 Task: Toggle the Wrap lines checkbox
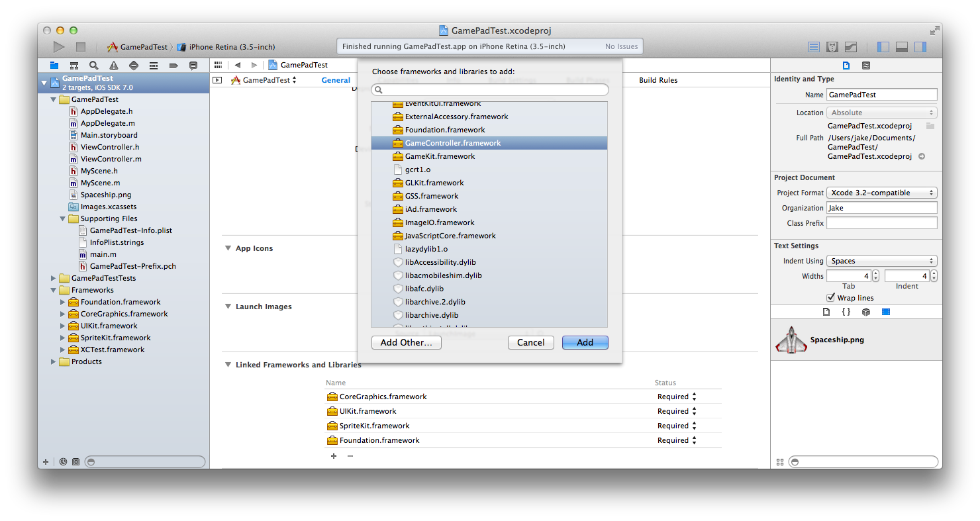coord(831,298)
